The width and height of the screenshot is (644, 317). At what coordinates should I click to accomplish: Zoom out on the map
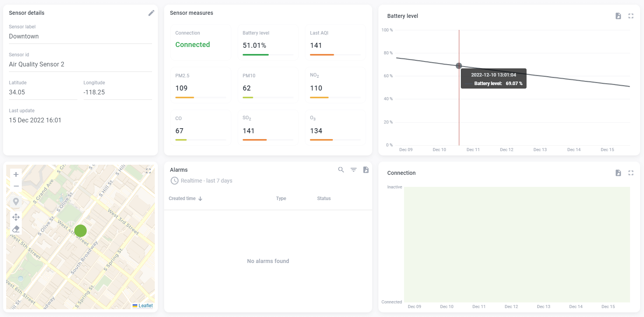[16, 186]
